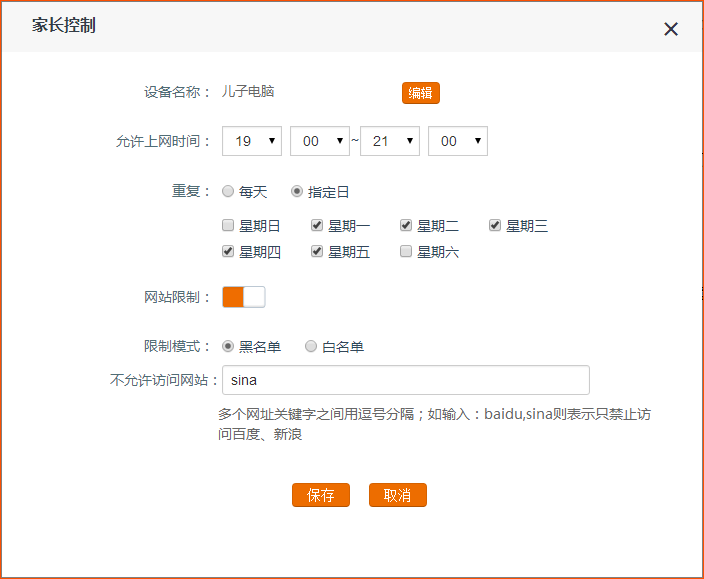Switch restriction mode to 白名单
Image resolution: width=704 pixels, height=579 pixels.
[x=312, y=347]
